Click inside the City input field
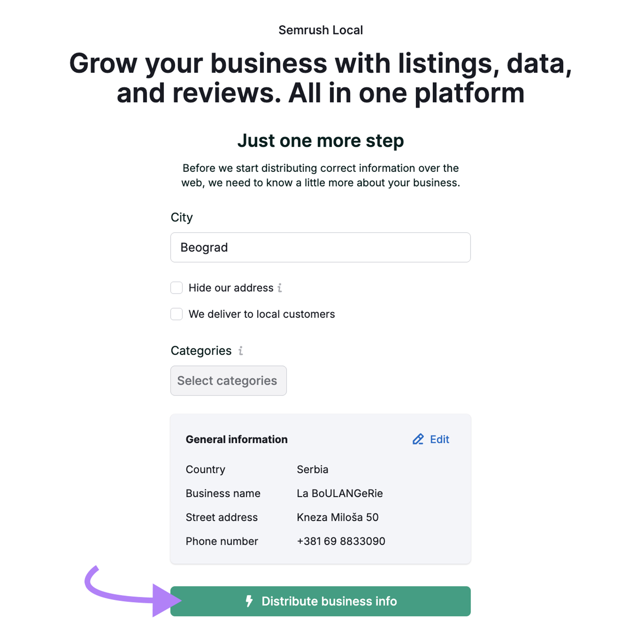The width and height of the screenshot is (644, 644). (x=320, y=247)
